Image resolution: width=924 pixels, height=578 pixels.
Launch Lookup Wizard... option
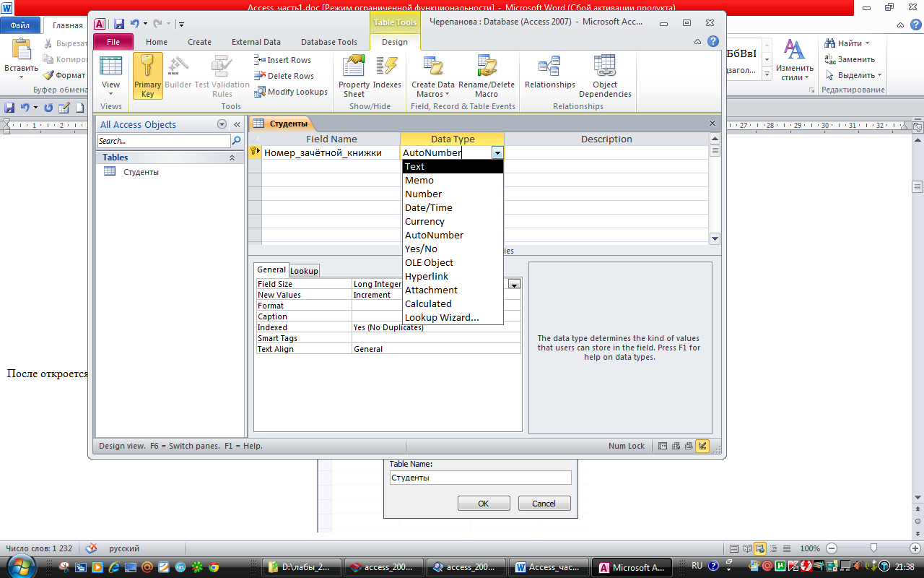coord(453,318)
